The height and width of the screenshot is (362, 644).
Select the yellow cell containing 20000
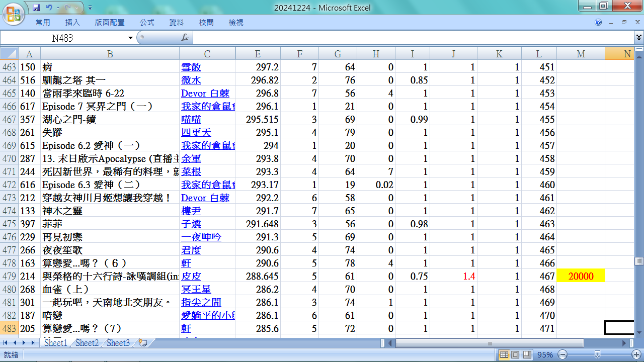click(581, 276)
